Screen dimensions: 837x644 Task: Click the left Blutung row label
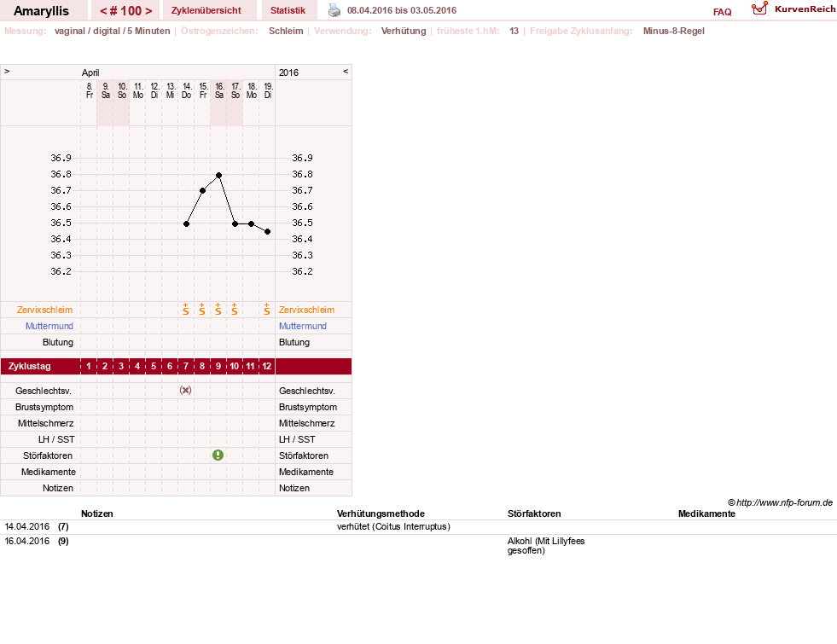[58, 342]
